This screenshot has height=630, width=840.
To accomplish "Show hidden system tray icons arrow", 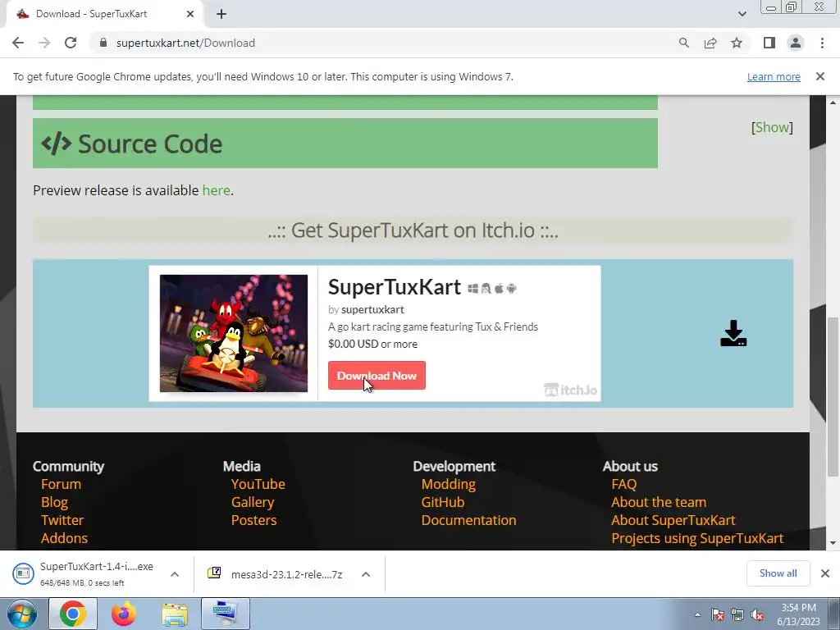I will (x=697, y=614).
